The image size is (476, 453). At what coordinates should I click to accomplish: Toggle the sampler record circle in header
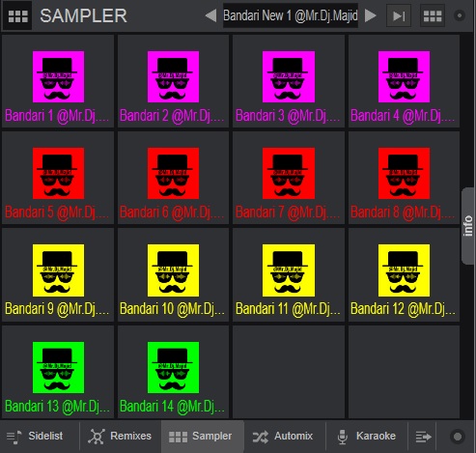460,15
